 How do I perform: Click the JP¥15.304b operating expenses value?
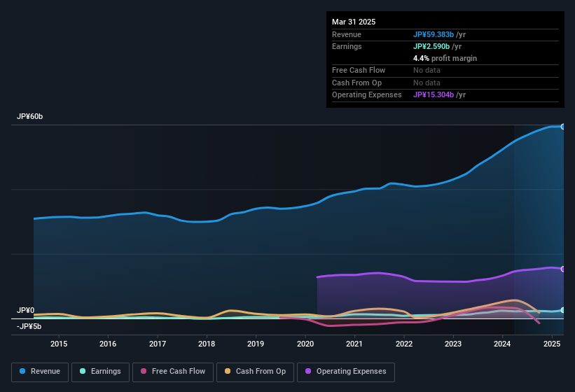point(434,95)
